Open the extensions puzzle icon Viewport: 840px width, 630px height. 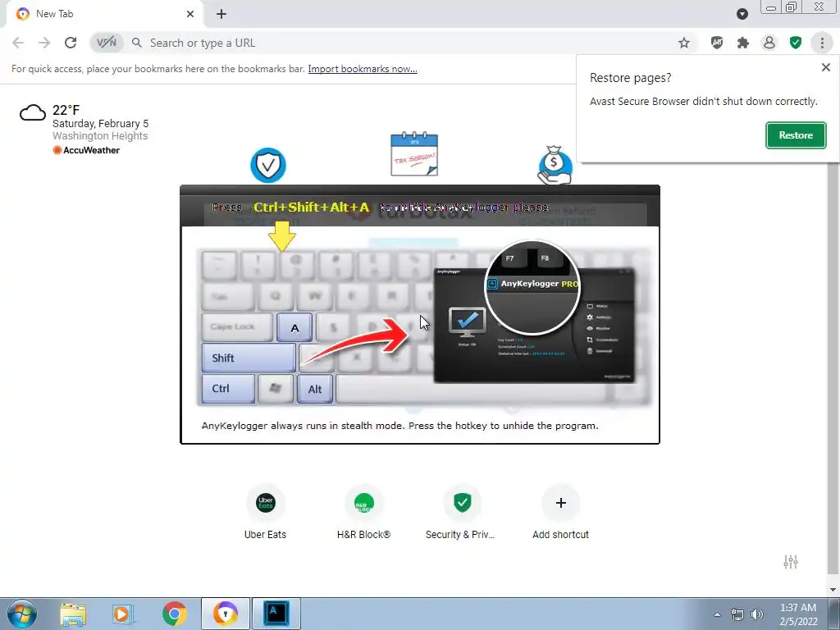click(743, 43)
